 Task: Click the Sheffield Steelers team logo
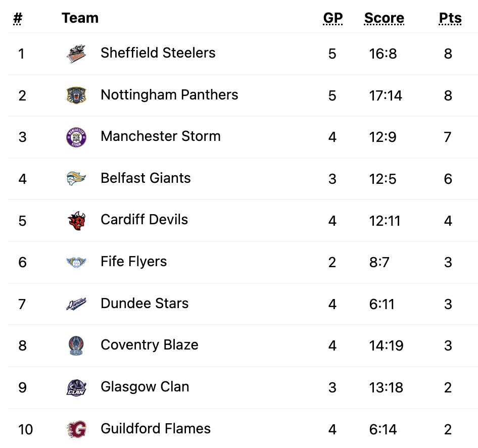pos(76,54)
